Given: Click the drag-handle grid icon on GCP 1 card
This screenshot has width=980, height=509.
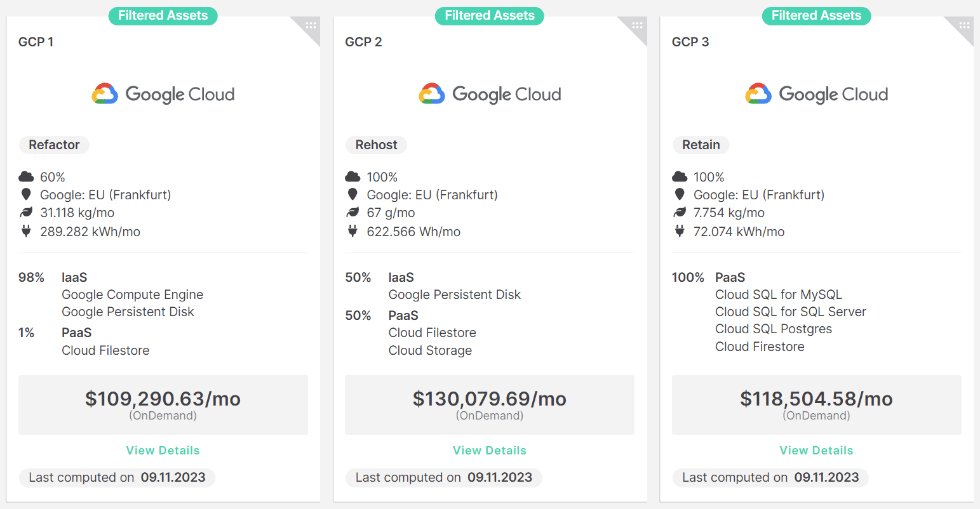Looking at the screenshot, I should coord(311,26).
